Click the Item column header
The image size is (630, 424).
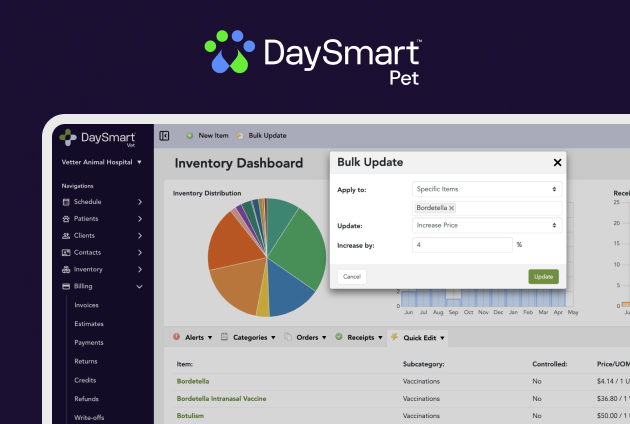[x=184, y=364]
